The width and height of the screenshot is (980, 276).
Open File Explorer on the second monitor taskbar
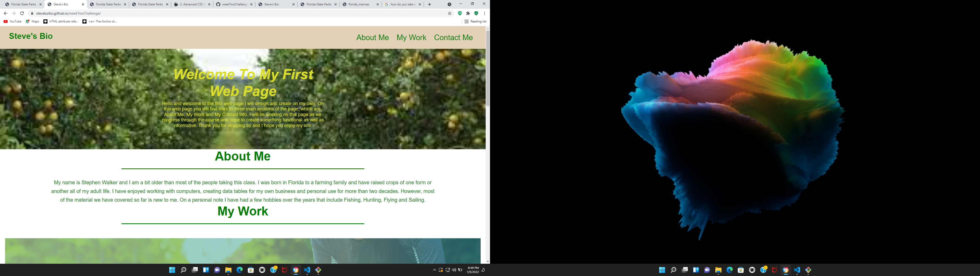pos(718,270)
